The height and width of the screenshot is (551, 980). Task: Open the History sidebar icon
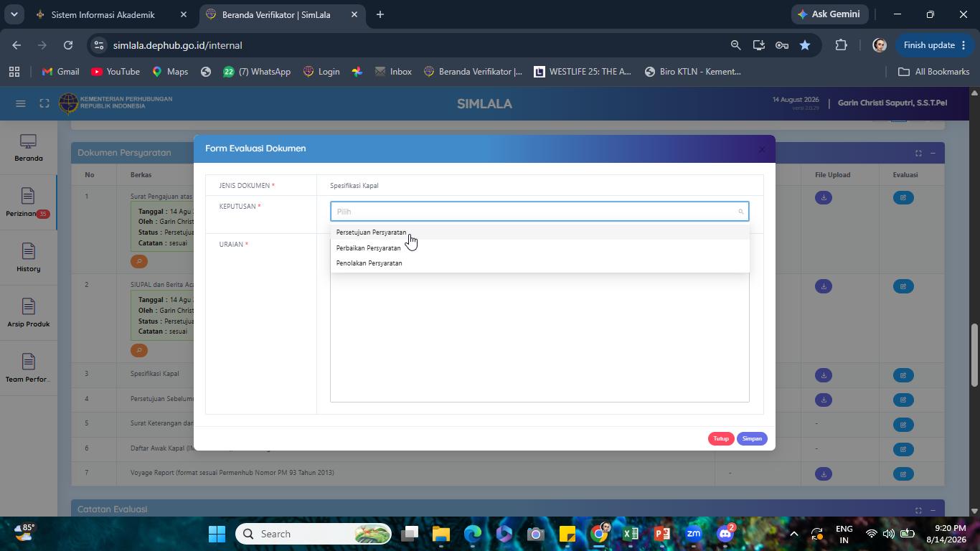pyautogui.click(x=28, y=258)
